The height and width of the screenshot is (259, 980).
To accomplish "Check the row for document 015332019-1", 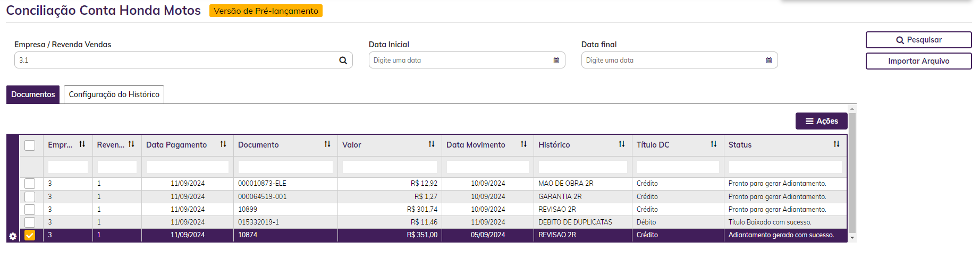I will [x=30, y=222].
